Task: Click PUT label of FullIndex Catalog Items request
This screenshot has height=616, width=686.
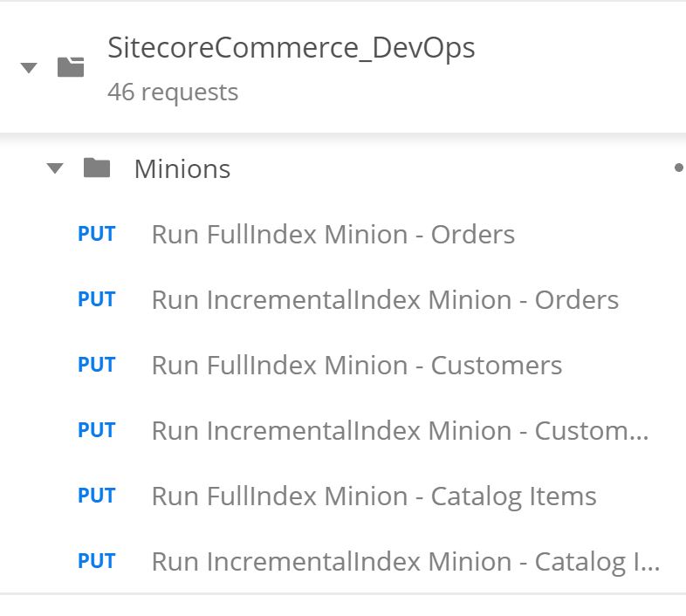Action: [96, 496]
